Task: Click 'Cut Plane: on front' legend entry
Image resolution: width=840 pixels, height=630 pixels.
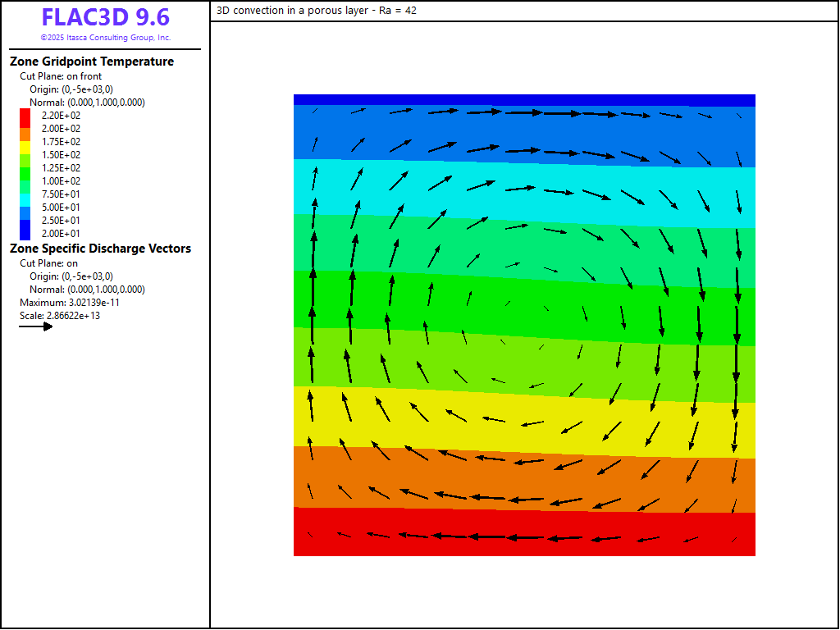Action: click(61, 76)
